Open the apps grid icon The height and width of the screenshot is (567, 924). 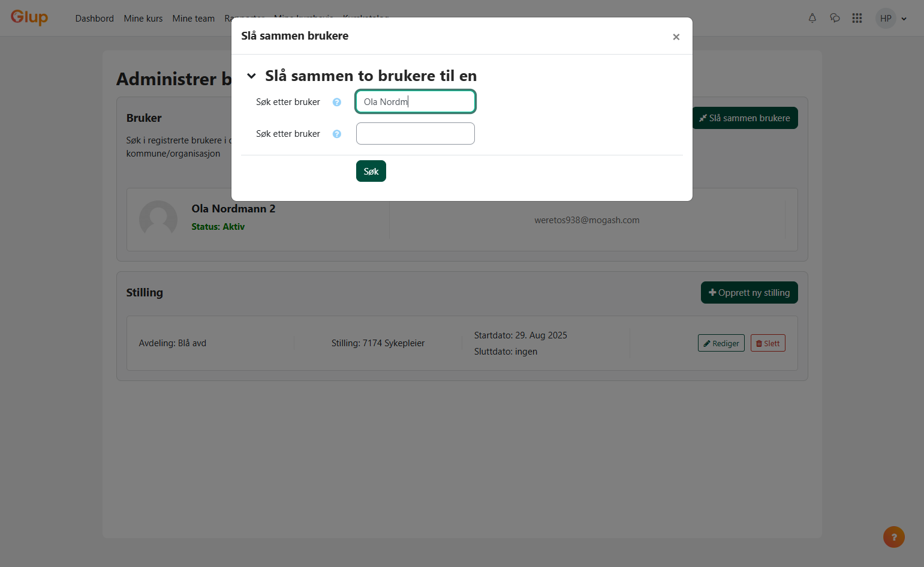(857, 18)
